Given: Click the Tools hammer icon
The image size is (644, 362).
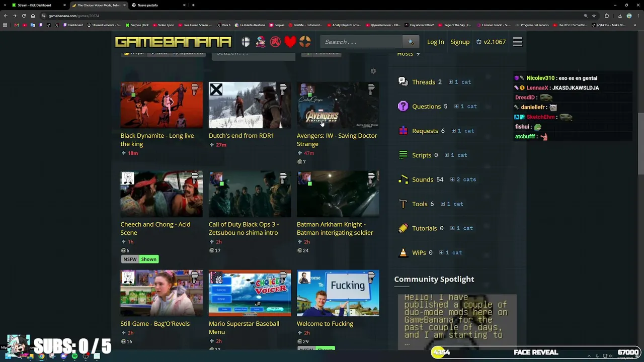Looking at the screenshot, I should tap(403, 204).
